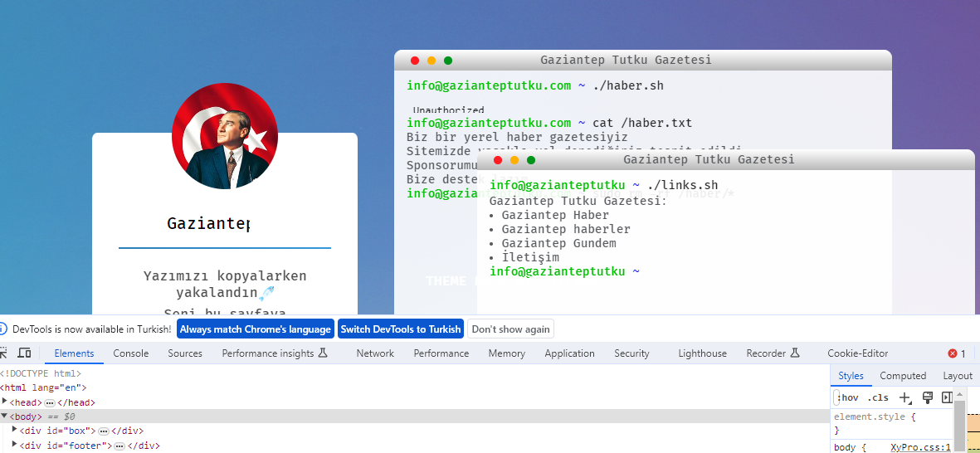Expand the div id footer node
Screen dimensions: 980x453
coord(15,445)
